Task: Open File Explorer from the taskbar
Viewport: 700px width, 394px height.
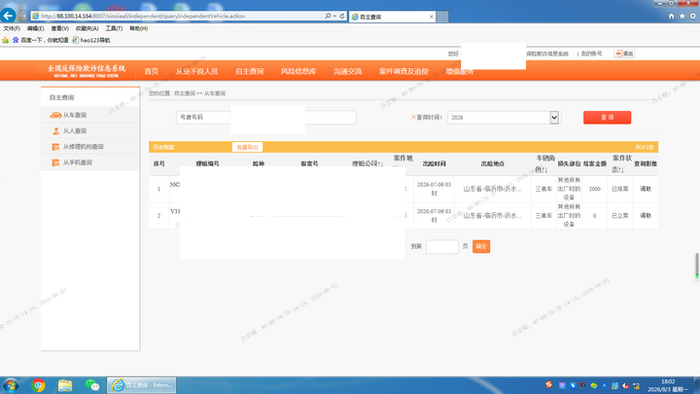Action: pos(65,385)
